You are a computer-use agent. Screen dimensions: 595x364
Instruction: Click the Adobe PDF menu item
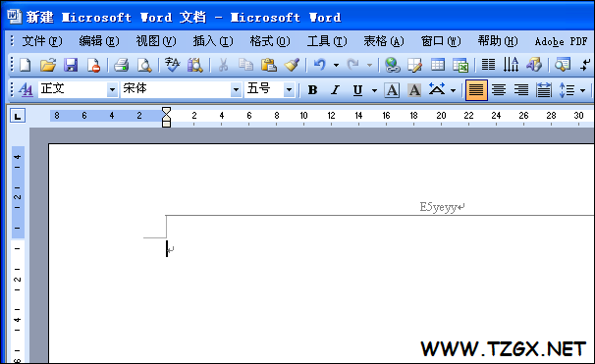[562, 41]
